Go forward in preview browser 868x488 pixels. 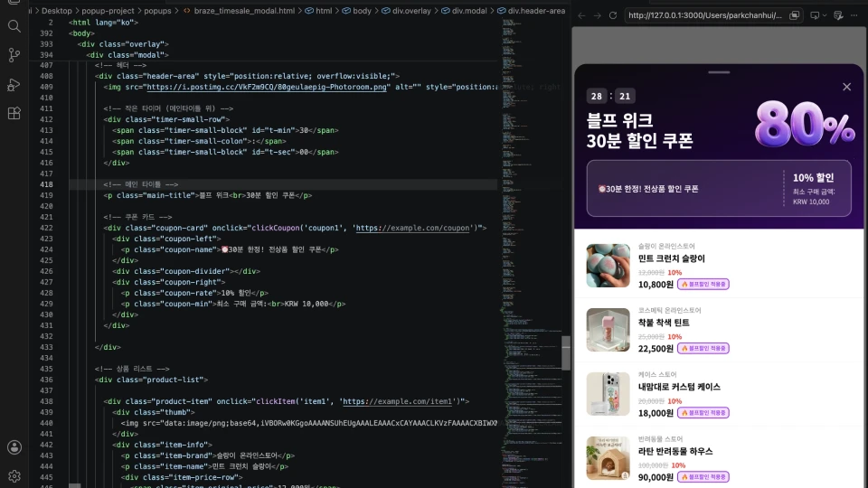(x=597, y=15)
